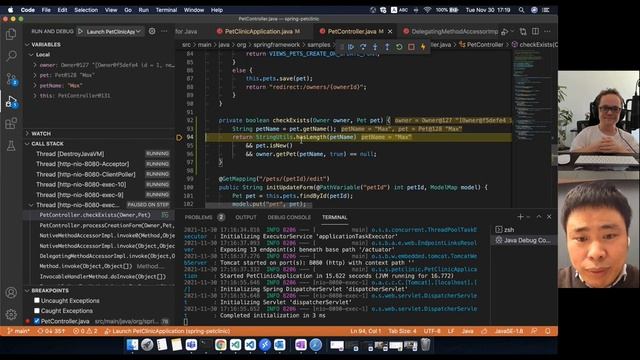Switch to the OUTPUT panel tab
Image resolution: width=640 pixels, height=360 pixels.
tap(246, 217)
